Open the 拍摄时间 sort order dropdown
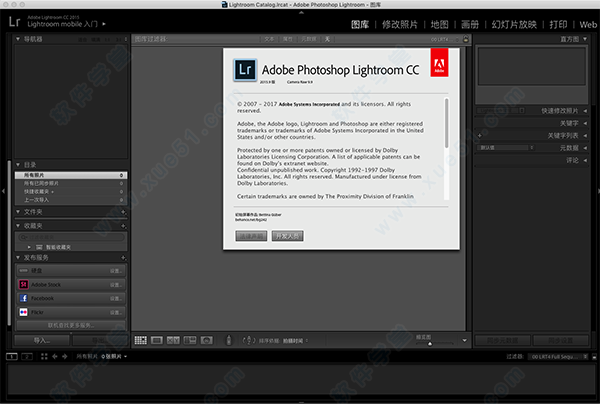 [295, 340]
